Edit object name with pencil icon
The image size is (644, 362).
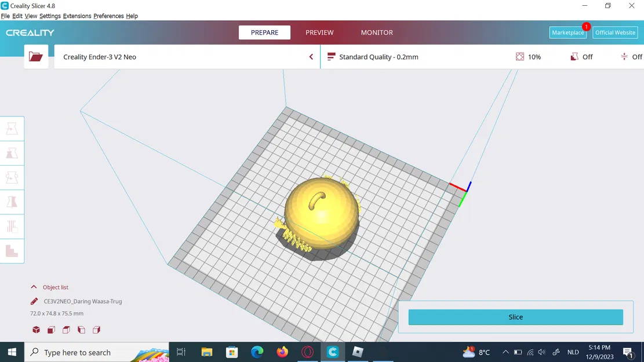(x=34, y=301)
